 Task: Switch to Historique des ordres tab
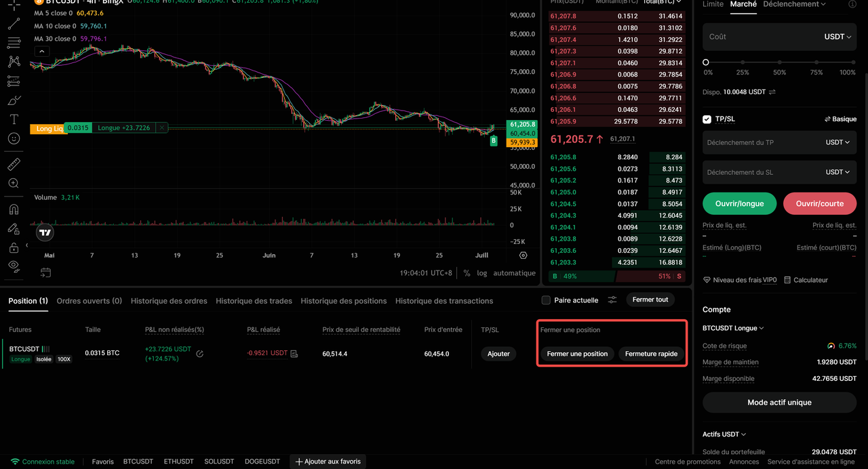(x=169, y=301)
